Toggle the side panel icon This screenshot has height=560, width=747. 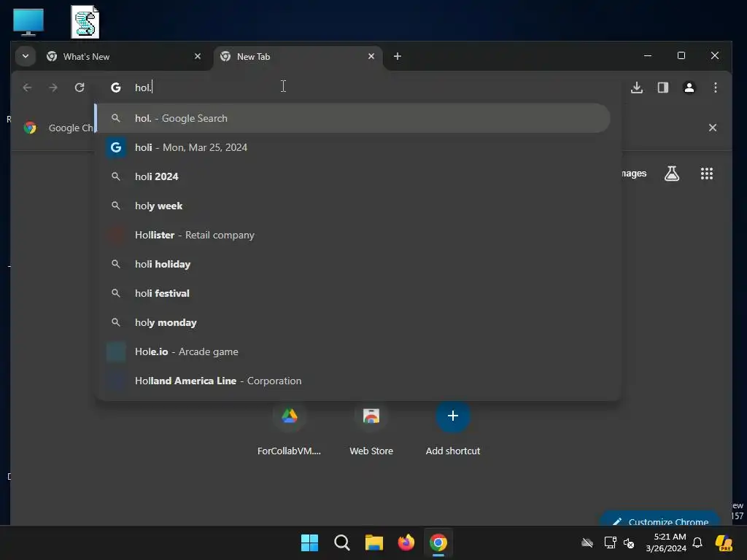[x=663, y=87]
